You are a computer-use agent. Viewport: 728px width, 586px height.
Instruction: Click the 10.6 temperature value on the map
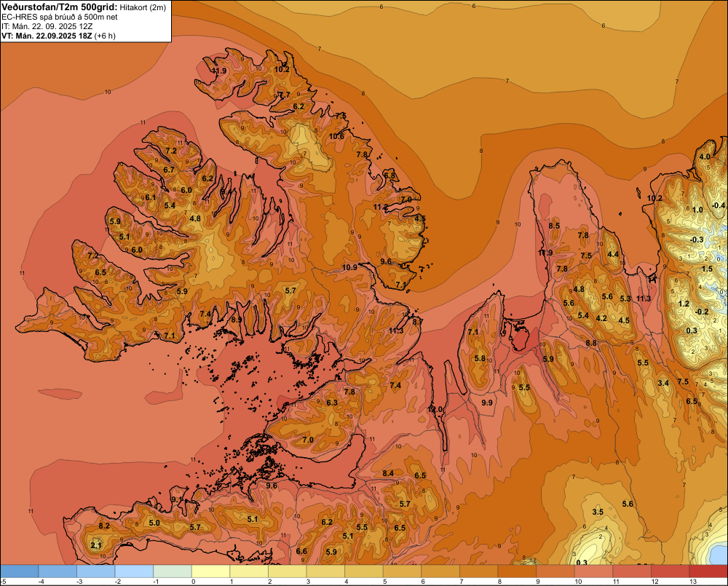point(336,136)
